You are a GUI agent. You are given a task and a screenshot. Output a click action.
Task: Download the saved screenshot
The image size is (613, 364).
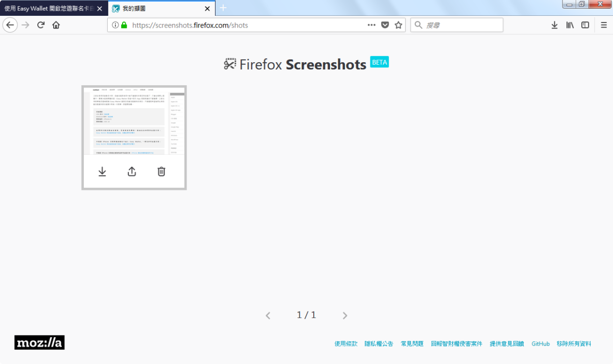point(102,172)
